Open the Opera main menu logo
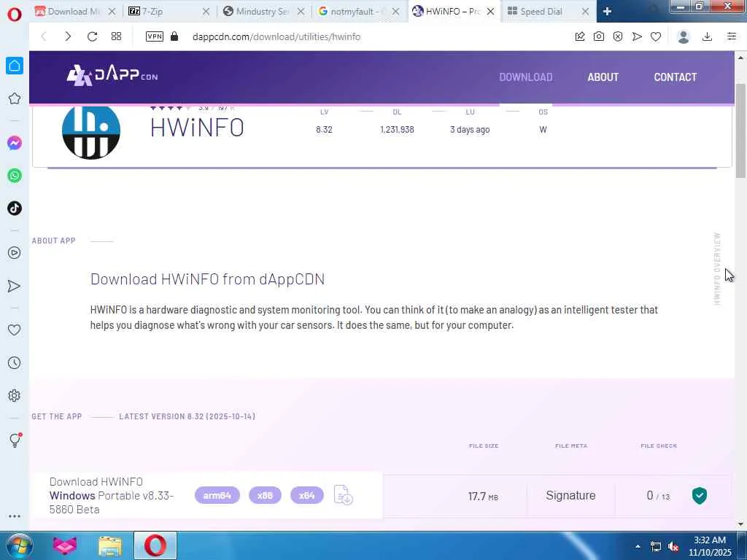The height and width of the screenshot is (560, 747). [15, 14]
